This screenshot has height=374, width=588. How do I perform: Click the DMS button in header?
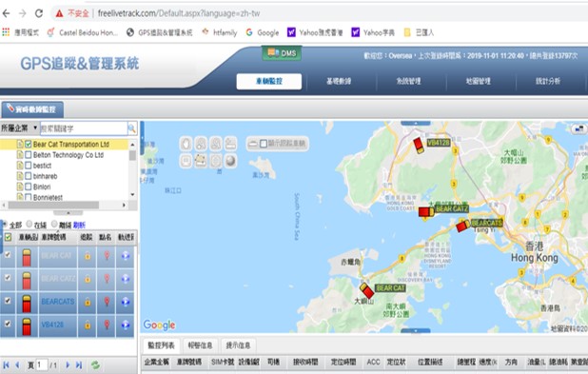282,53
